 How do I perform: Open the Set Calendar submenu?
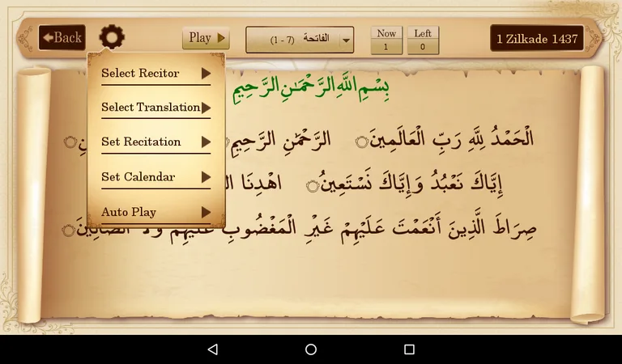pyautogui.click(x=155, y=177)
